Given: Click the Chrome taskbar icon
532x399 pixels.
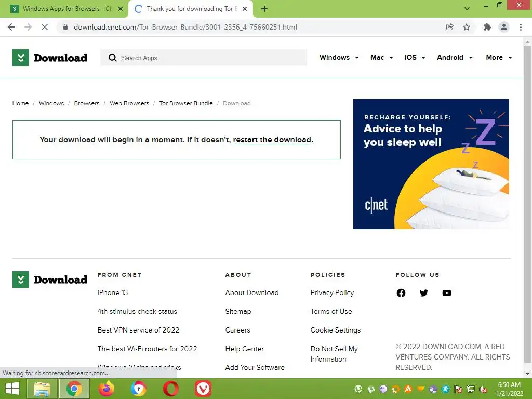Looking at the screenshot, I should pos(74,389).
